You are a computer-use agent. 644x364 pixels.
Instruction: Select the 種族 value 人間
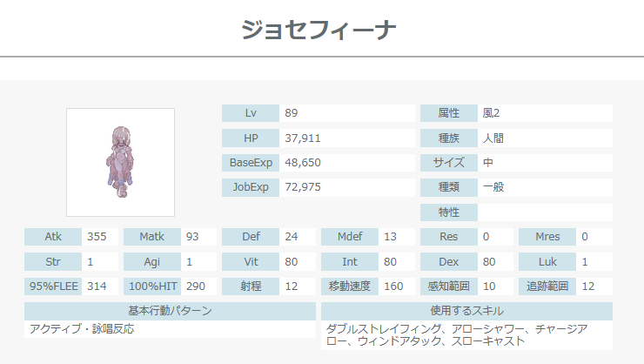[x=494, y=138]
